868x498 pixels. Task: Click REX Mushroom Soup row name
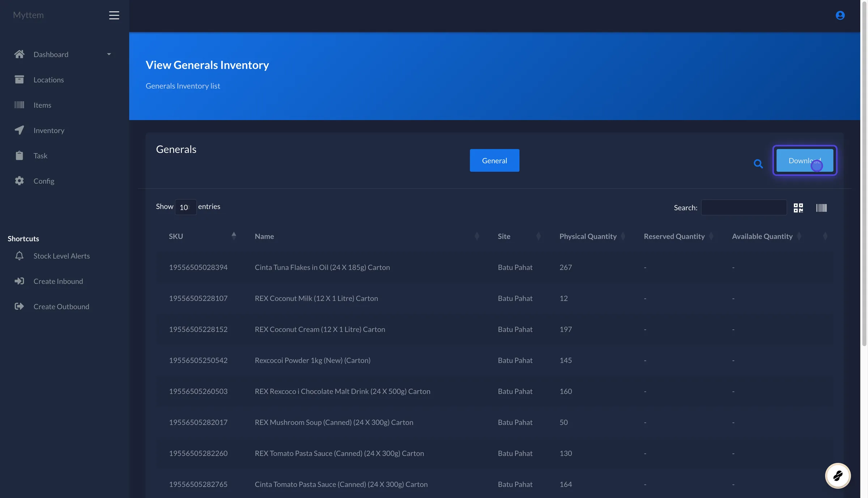tap(334, 422)
